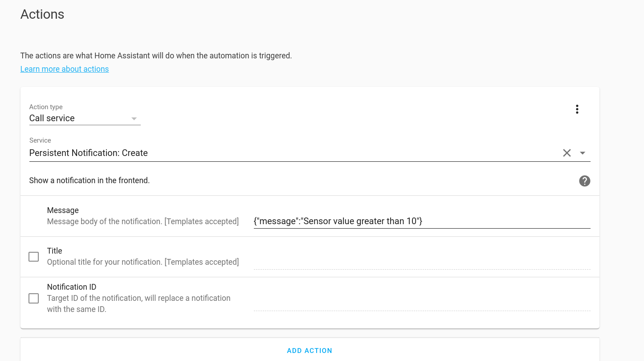
Task: Click the X icon next to the service name
Action: pos(567,153)
